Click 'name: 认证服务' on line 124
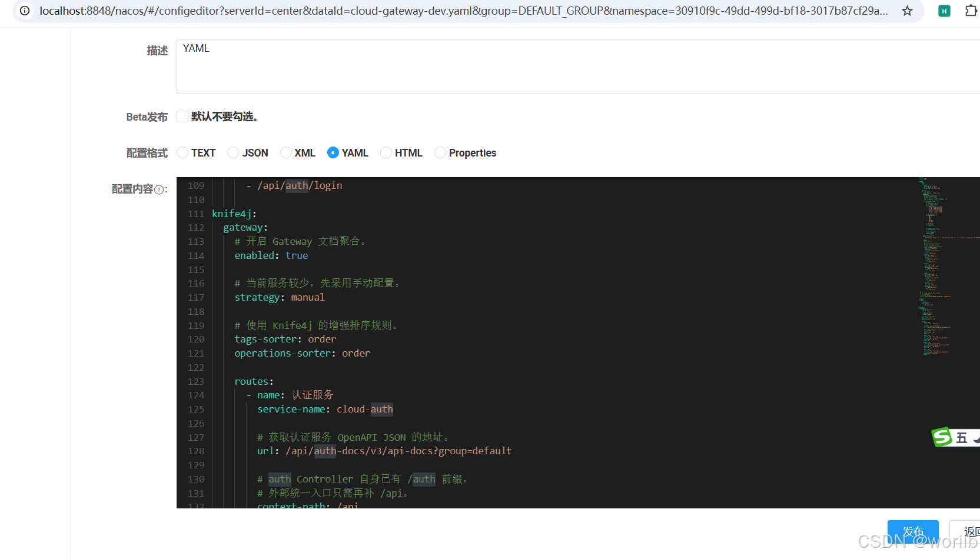Screen dimensions: 980x559 (295, 395)
